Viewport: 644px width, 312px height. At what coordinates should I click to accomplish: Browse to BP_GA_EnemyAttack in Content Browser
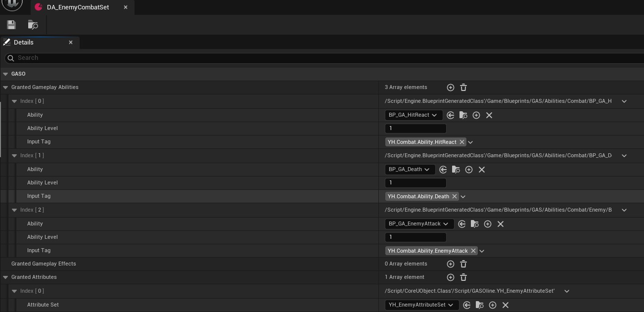(475, 224)
